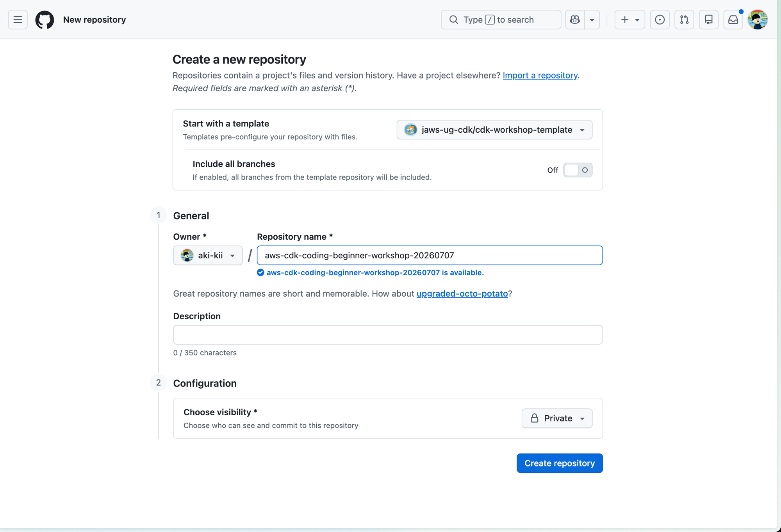Click the Type / to search box

tap(501, 20)
